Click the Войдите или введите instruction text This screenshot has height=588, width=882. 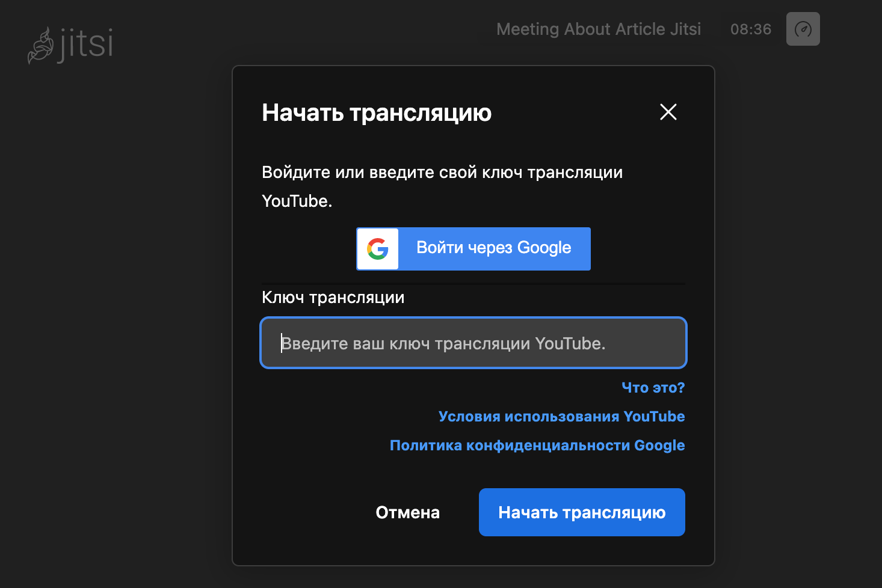pos(442,173)
